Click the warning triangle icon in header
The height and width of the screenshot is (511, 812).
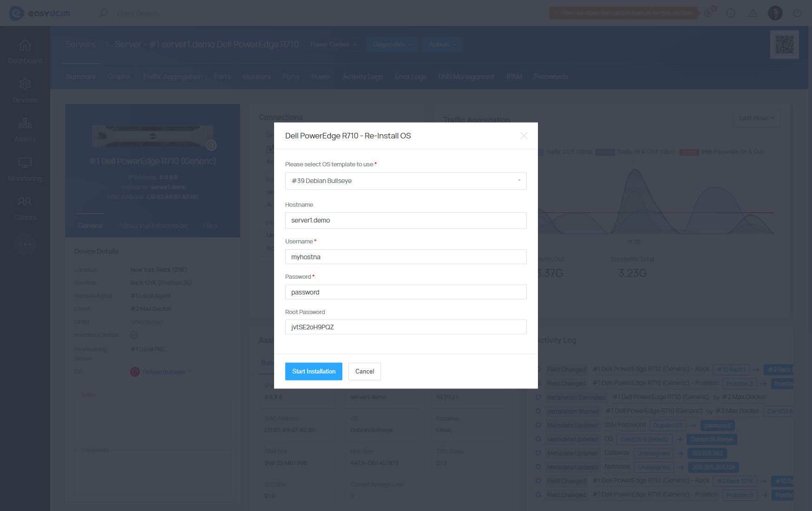point(753,13)
